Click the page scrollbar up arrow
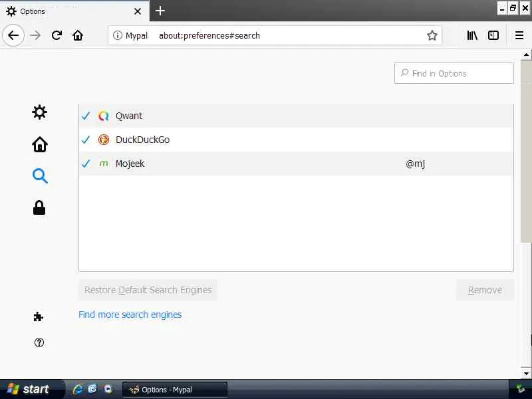The width and height of the screenshot is (532, 399). click(526, 55)
